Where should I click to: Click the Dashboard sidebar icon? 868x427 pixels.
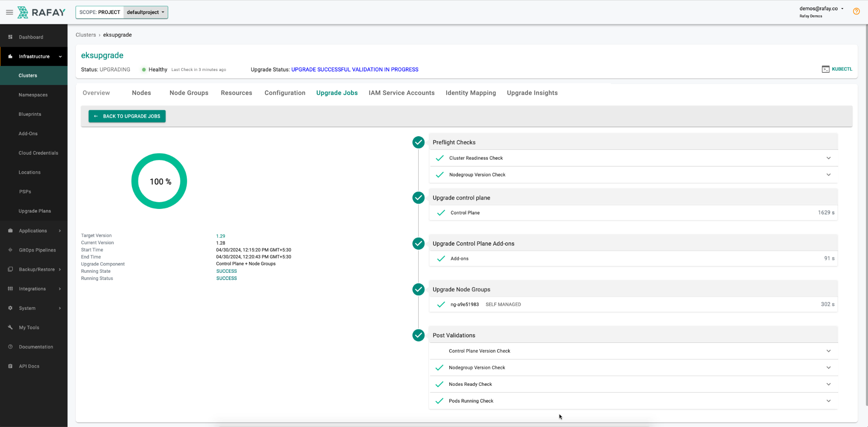coord(10,37)
